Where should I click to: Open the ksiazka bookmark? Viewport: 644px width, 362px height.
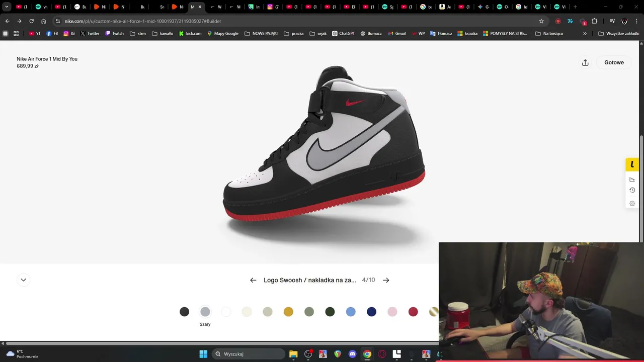click(467, 33)
